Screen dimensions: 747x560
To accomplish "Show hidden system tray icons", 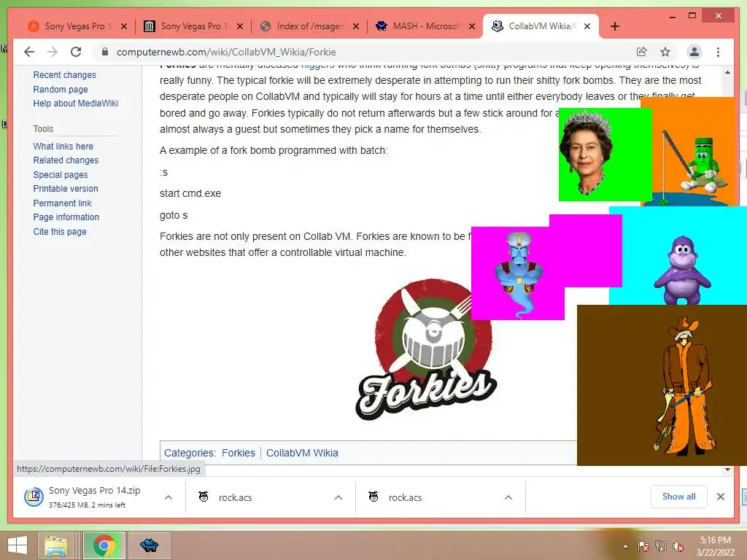I will click(x=625, y=546).
